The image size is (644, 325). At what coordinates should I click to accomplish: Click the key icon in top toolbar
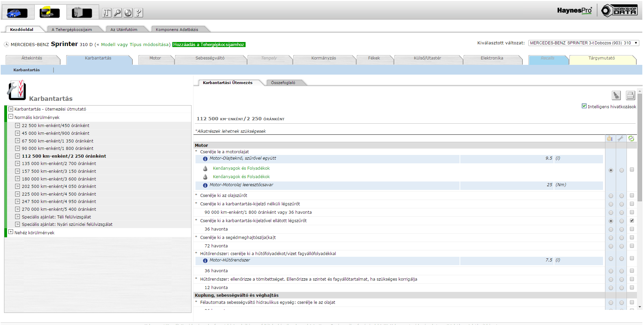pyautogui.click(x=117, y=13)
